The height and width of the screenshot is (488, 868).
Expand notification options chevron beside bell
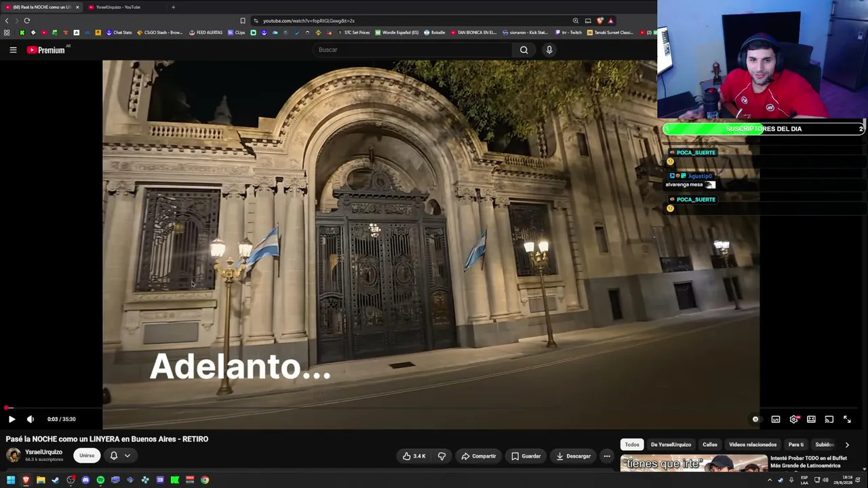click(127, 455)
